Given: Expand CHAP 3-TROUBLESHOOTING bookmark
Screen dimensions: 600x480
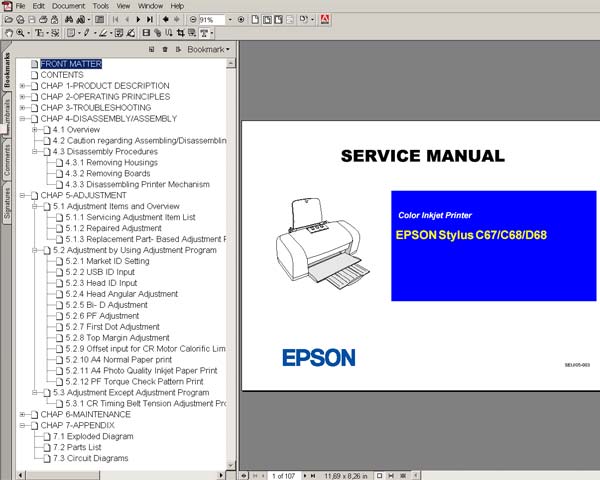Looking at the screenshot, I should (22, 108).
